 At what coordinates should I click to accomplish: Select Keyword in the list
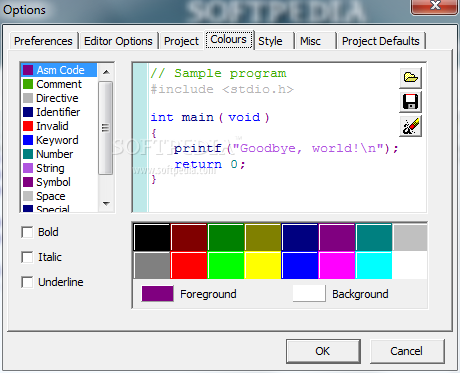click(59, 140)
